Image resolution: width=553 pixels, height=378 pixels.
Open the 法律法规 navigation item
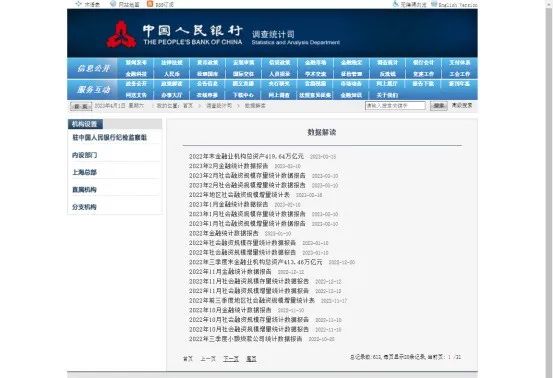(172, 63)
